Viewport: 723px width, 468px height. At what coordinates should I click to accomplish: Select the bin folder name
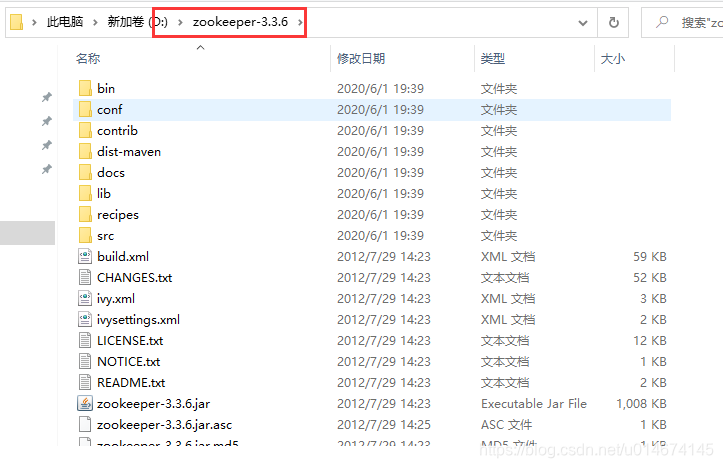106,89
